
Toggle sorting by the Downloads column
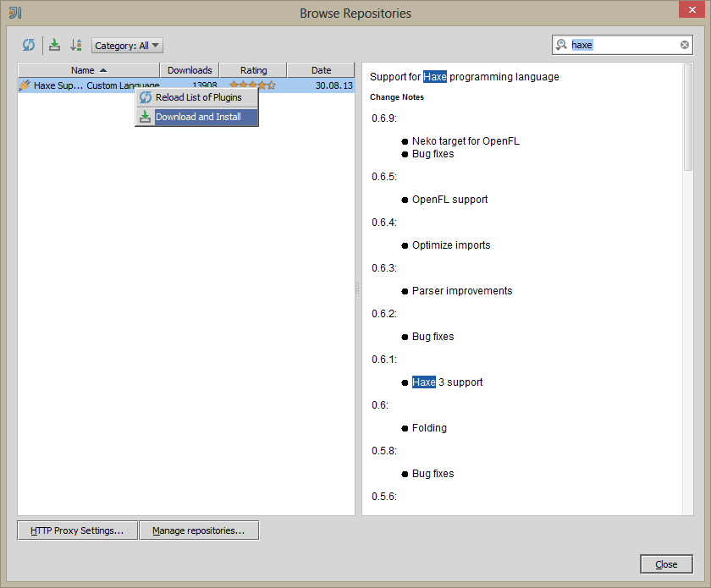[189, 70]
